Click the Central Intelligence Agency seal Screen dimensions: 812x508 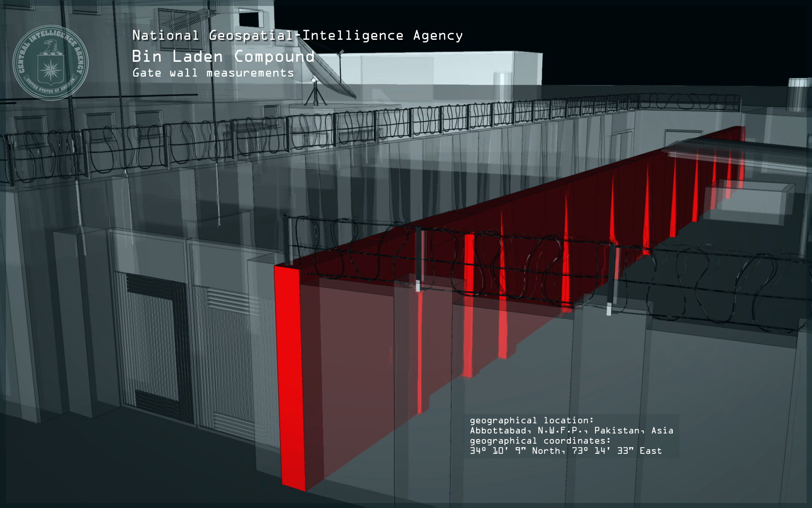click(51, 63)
